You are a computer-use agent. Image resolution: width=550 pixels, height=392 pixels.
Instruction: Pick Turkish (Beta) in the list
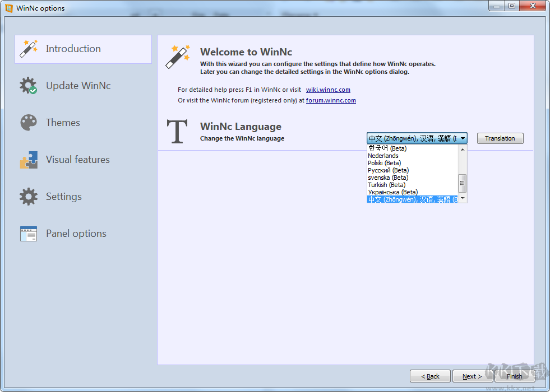[x=412, y=185]
